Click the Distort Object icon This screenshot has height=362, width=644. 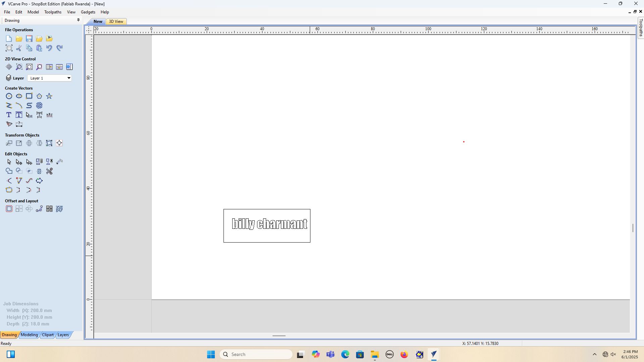coord(49,143)
